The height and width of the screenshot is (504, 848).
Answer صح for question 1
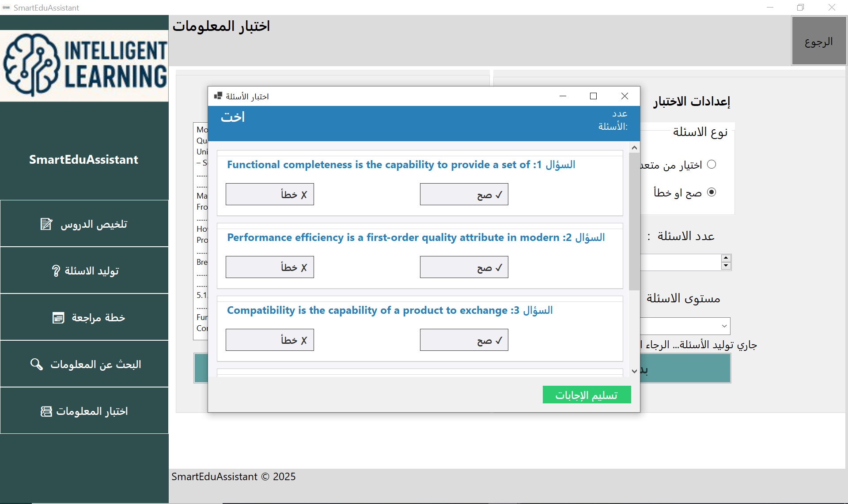pos(464,194)
